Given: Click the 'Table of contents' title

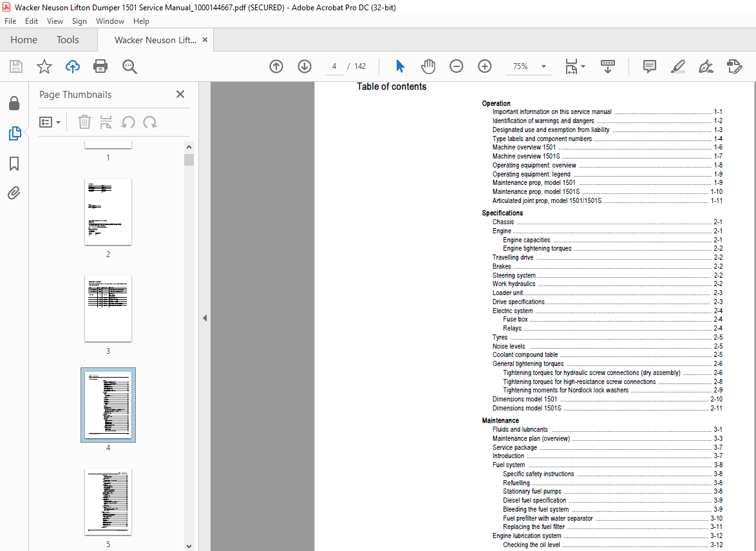Looking at the screenshot, I should tap(392, 87).
